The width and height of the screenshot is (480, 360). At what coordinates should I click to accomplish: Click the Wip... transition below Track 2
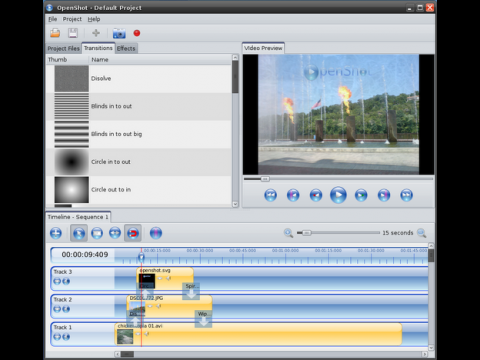coord(203,319)
